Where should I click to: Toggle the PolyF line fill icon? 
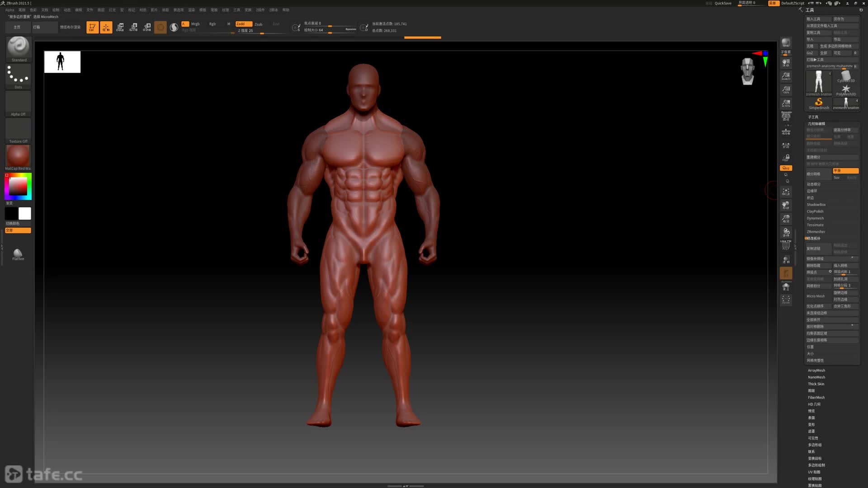pos(786,245)
